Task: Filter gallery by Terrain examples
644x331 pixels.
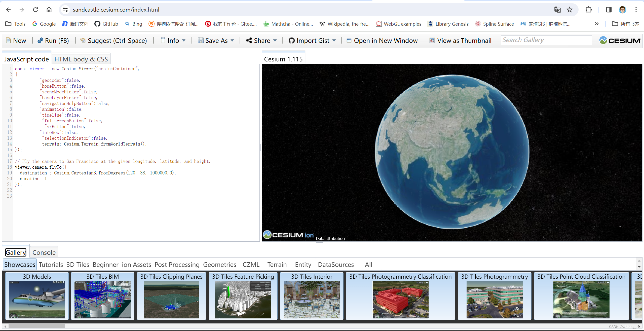Action: 276,264
